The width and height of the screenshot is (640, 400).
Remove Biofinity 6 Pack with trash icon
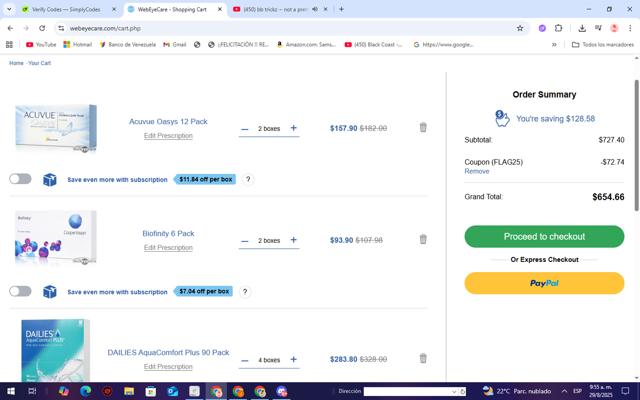tap(423, 239)
